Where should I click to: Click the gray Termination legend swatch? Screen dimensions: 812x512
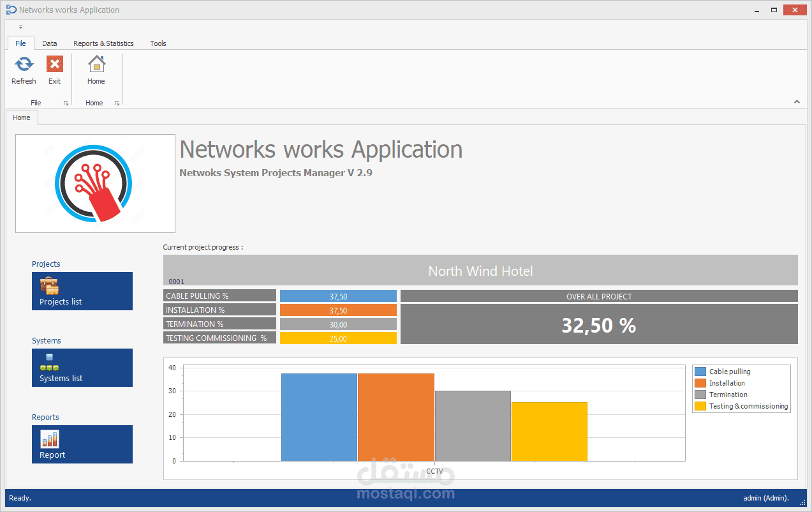[x=700, y=395]
